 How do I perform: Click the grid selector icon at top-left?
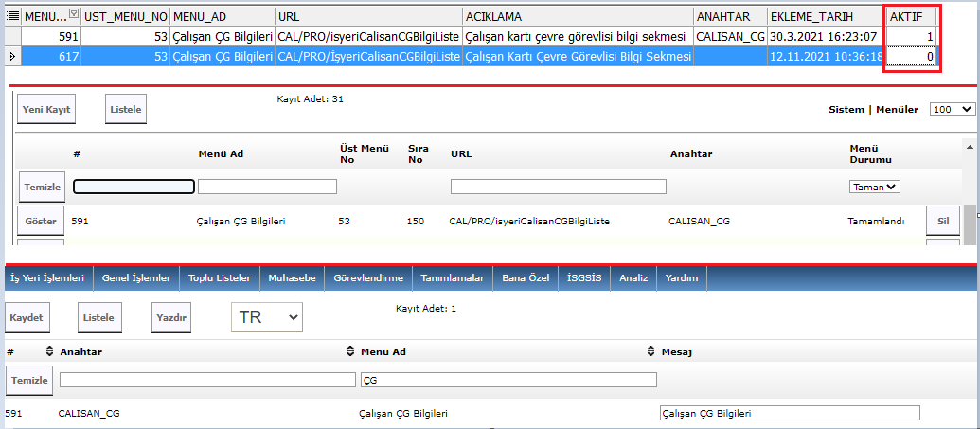(12, 17)
